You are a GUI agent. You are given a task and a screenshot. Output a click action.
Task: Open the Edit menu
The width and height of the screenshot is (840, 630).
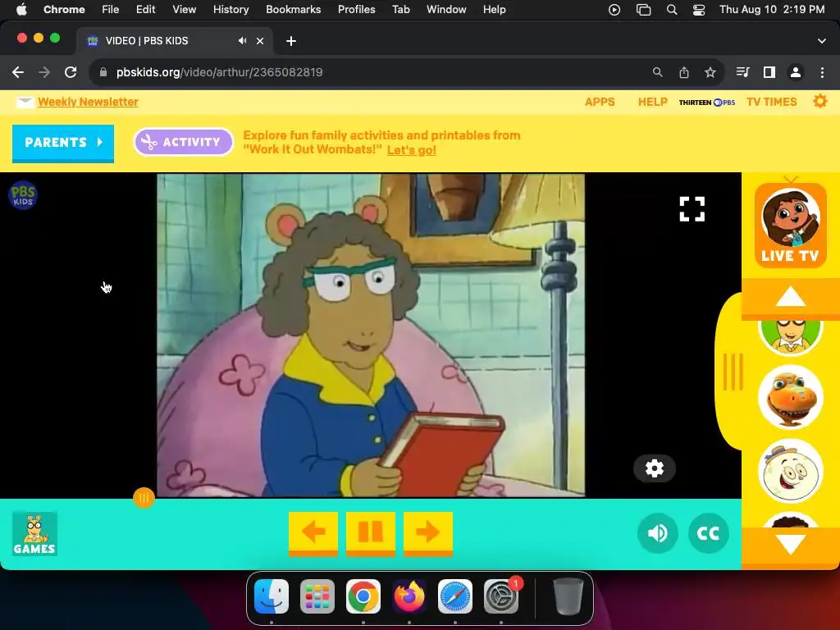tap(145, 10)
